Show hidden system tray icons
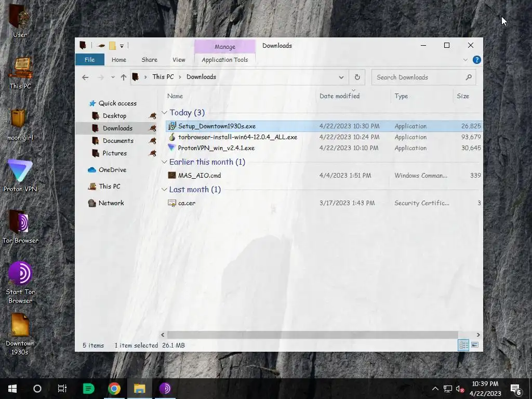Screen dimensions: 532x399 (x=435, y=389)
